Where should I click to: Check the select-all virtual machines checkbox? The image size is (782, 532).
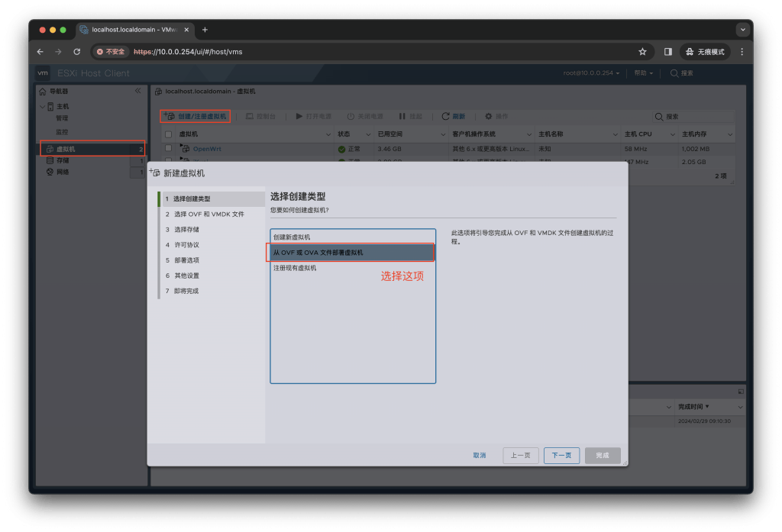pyautogui.click(x=169, y=134)
